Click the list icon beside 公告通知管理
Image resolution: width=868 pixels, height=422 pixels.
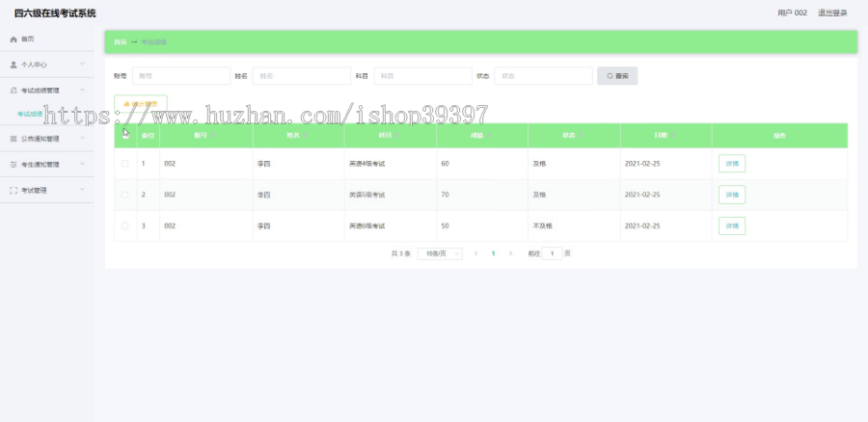(x=14, y=139)
